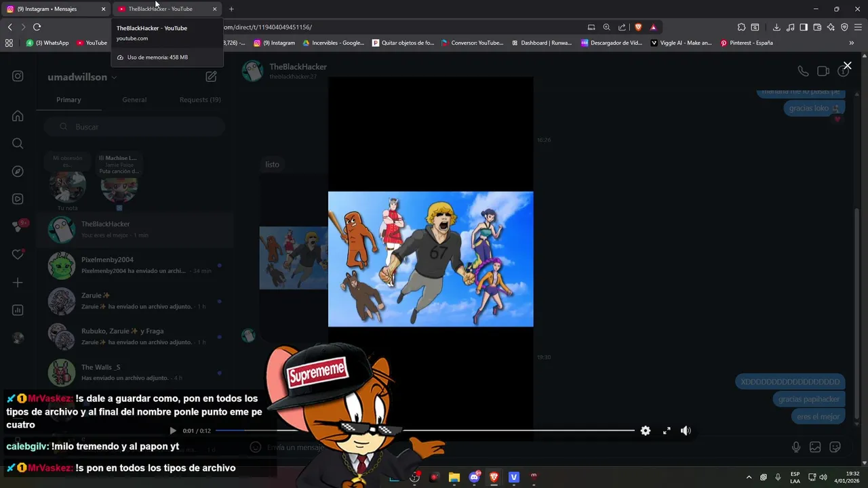
Task: Expand the umadwillson account switcher
Action: pyautogui.click(x=82, y=77)
